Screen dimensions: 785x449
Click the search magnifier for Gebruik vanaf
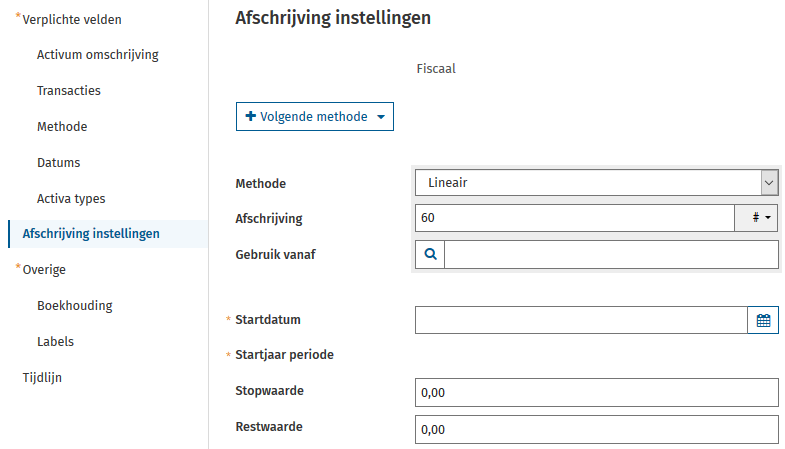430,255
